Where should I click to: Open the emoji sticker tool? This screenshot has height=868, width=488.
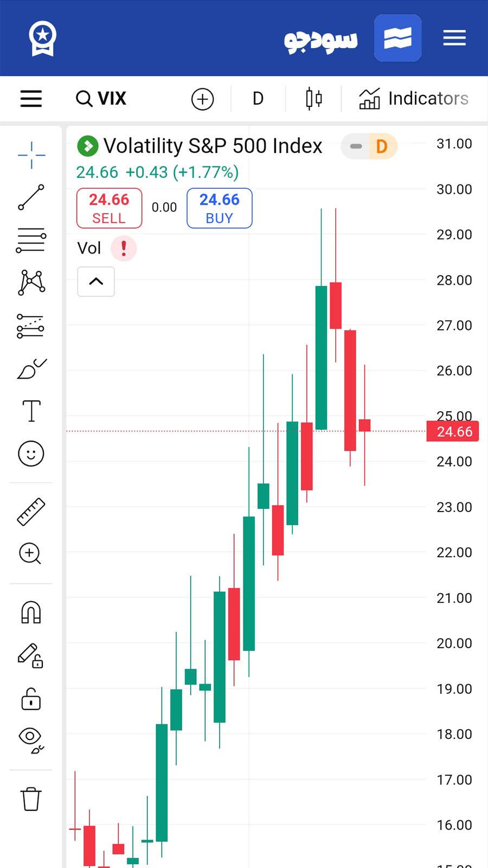click(31, 454)
